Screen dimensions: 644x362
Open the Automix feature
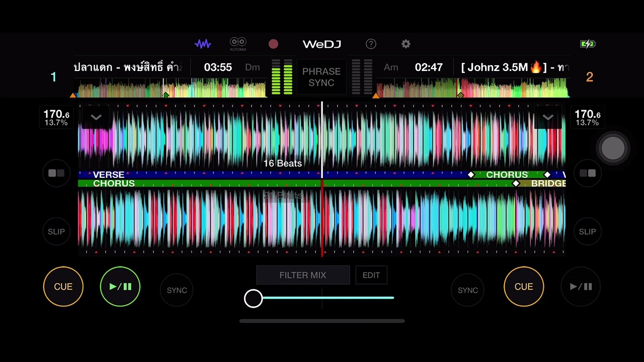tap(238, 44)
